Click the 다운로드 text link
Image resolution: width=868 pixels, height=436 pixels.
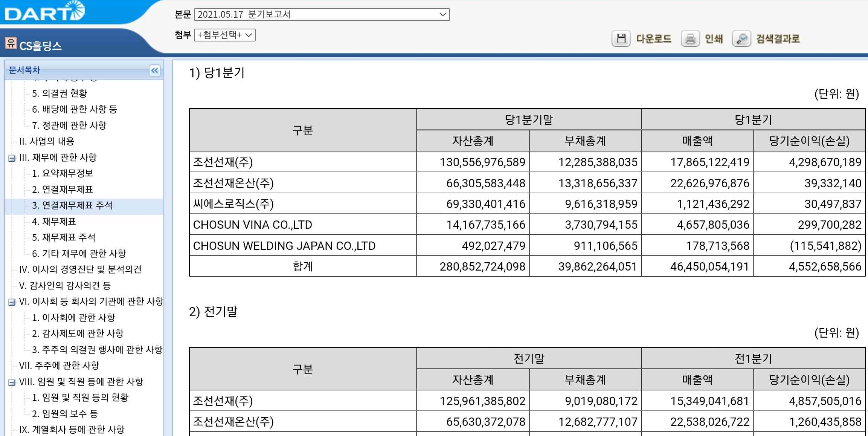point(653,39)
